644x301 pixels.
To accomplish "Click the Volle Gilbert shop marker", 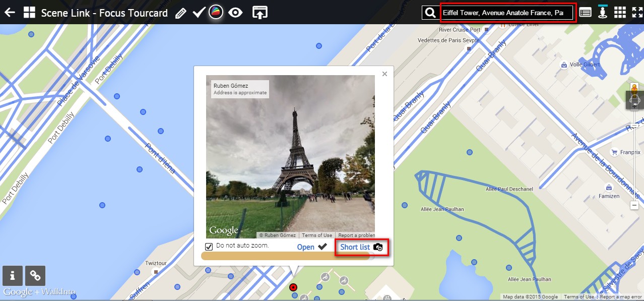I will coord(564,65).
